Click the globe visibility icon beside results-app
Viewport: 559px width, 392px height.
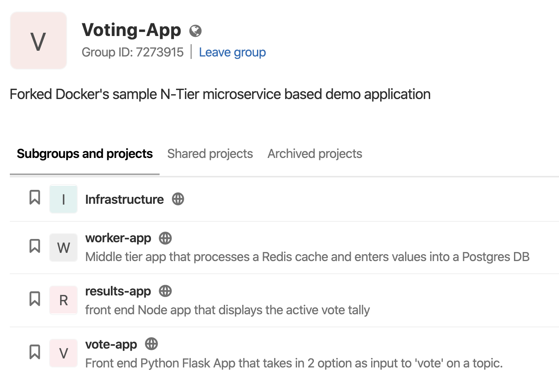click(165, 291)
